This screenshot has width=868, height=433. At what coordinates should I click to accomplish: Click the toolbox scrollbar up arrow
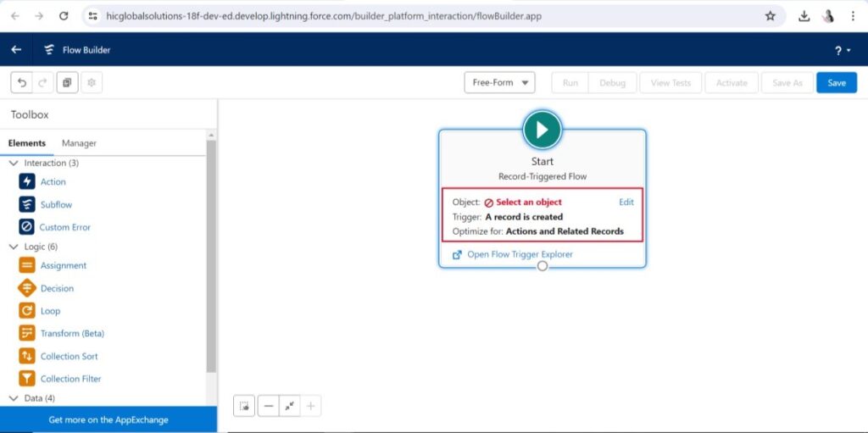(x=211, y=135)
